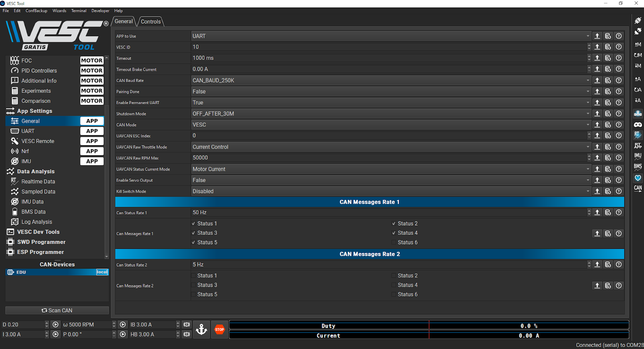This screenshot has width=644, height=349.
Task: Click read-current upload icon for APP to Use row
Action: pos(597,36)
